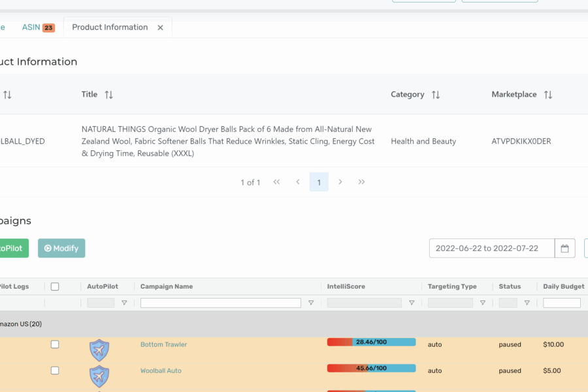Click Woolball Auto AutoPilot shield icon
This screenshot has height=392, width=588.
tap(99, 376)
